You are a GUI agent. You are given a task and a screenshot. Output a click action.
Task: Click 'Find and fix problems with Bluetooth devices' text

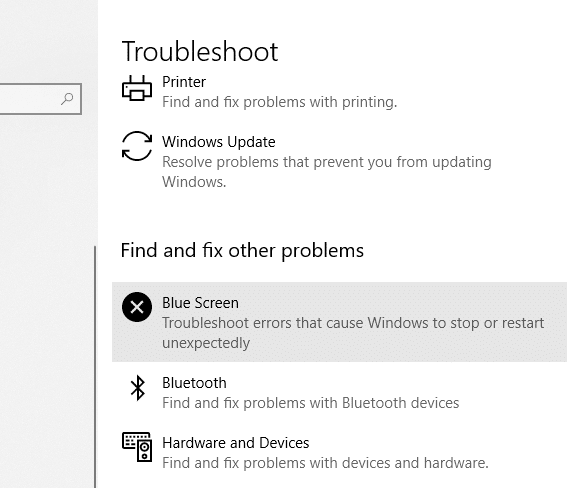310,403
